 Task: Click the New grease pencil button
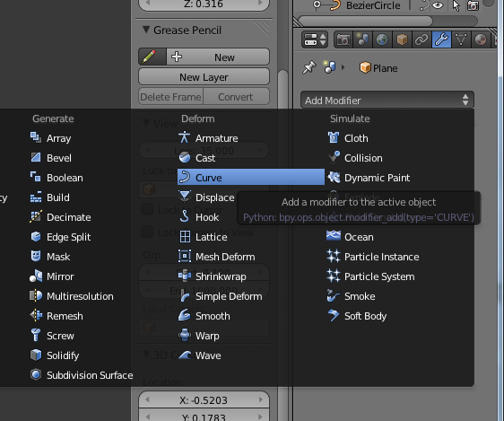coord(218,57)
